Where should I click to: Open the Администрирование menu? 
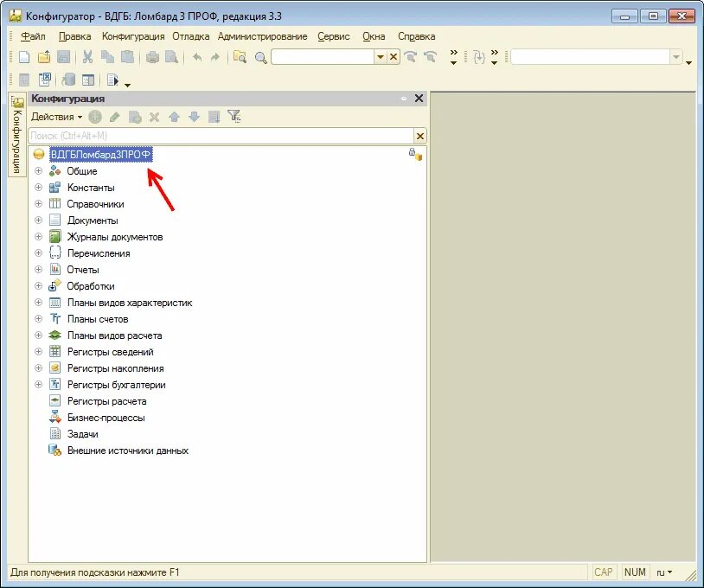pyautogui.click(x=263, y=36)
